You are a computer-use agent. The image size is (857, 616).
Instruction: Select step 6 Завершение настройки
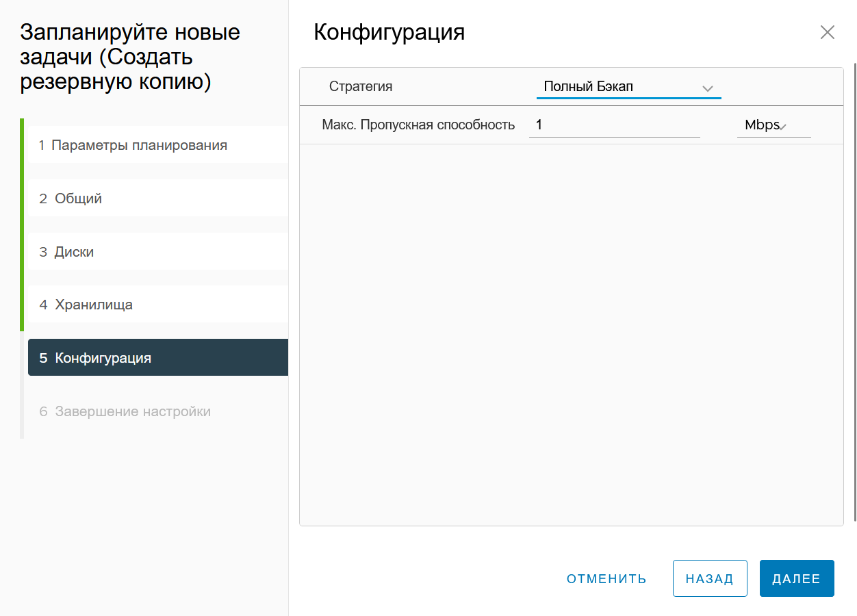pos(158,411)
